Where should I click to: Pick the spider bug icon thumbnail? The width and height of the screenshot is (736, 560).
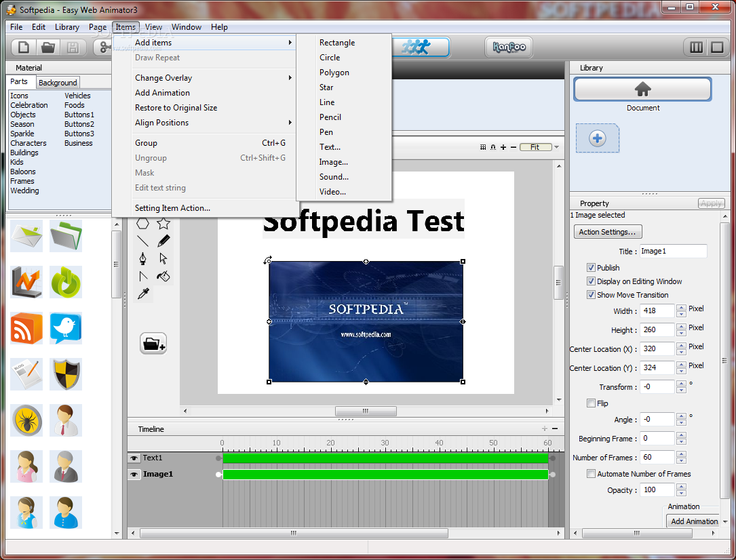click(x=26, y=420)
